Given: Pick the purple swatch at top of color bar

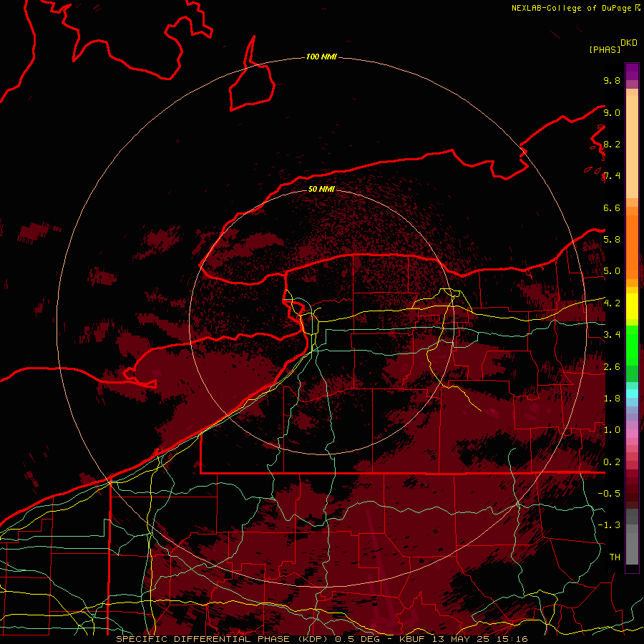Looking at the screenshot, I should pyautogui.click(x=632, y=72).
